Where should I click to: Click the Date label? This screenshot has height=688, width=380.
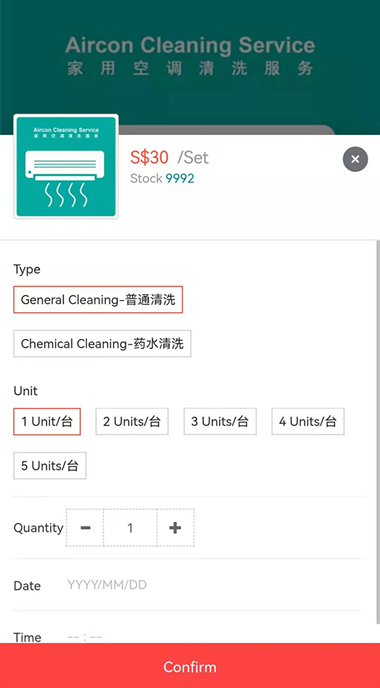(27, 586)
